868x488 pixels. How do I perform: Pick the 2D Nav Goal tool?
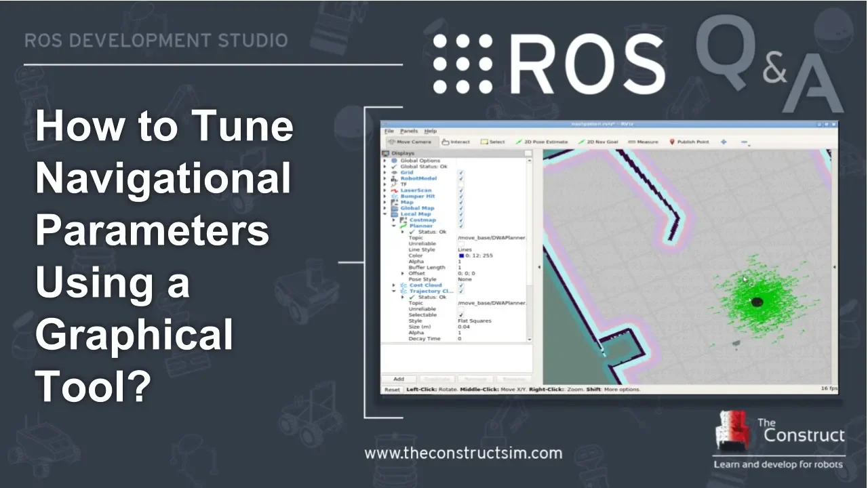(597, 142)
